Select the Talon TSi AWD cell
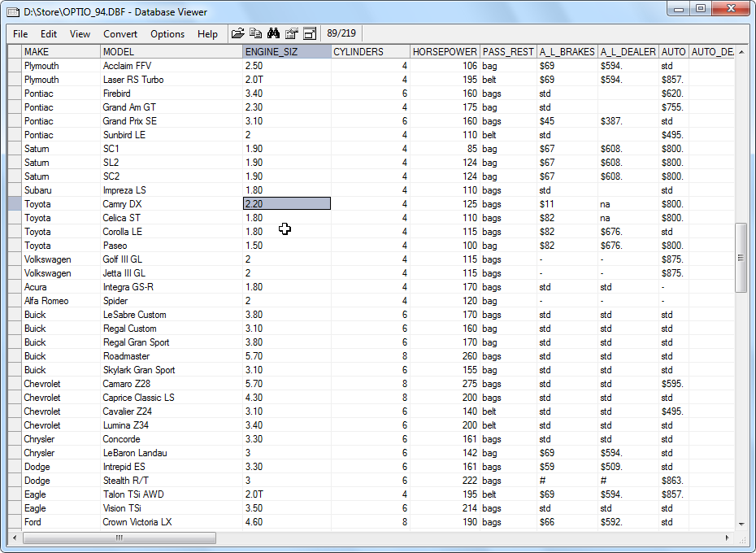 pos(172,494)
